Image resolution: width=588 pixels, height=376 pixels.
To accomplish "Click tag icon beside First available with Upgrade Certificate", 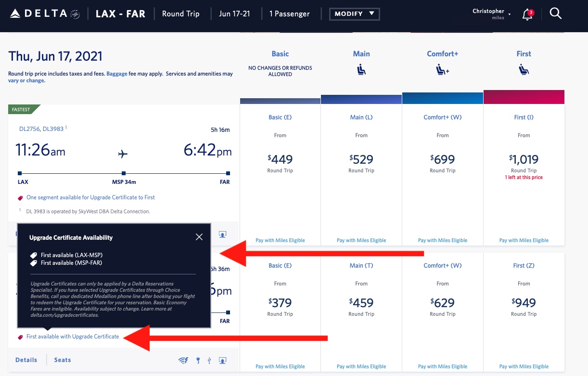I will (20, 337).
